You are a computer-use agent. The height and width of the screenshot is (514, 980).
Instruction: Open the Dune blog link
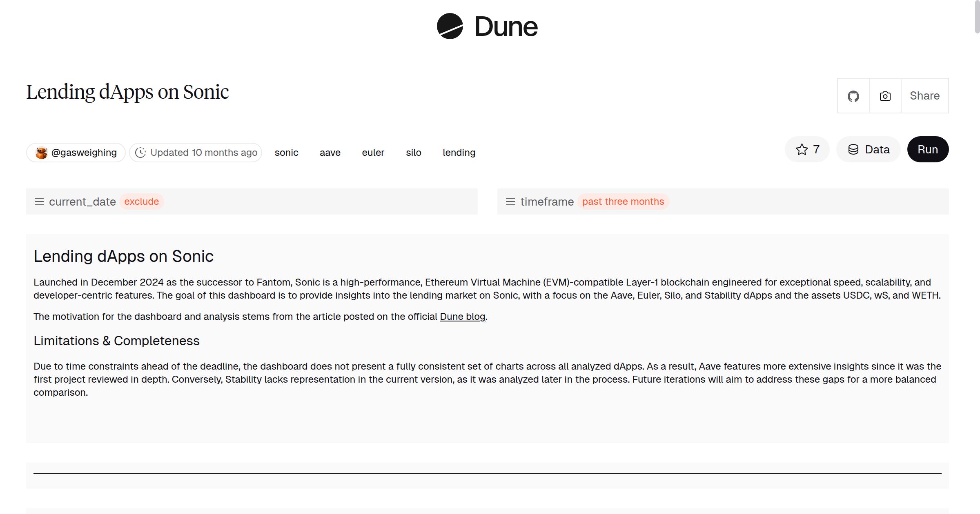[462, 317]
